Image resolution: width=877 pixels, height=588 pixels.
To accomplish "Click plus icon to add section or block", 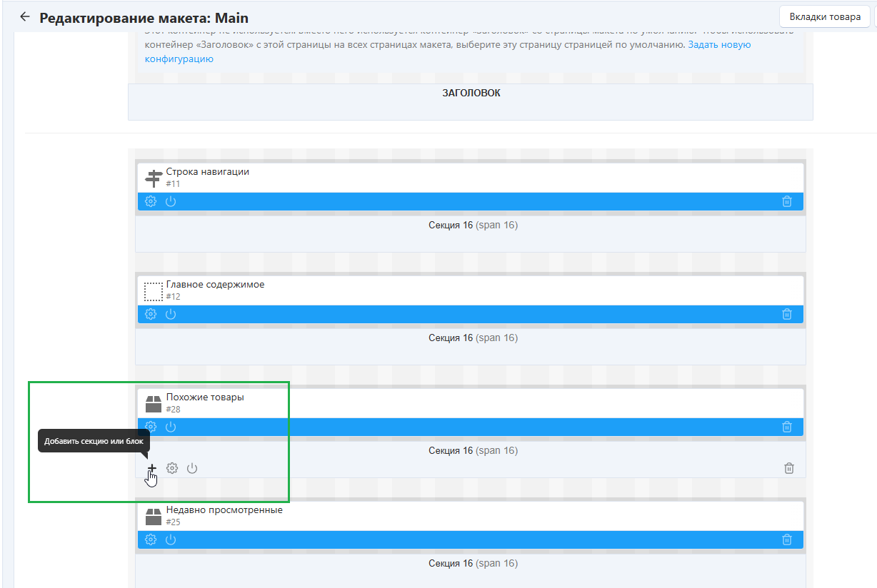I will click(152, 469).
